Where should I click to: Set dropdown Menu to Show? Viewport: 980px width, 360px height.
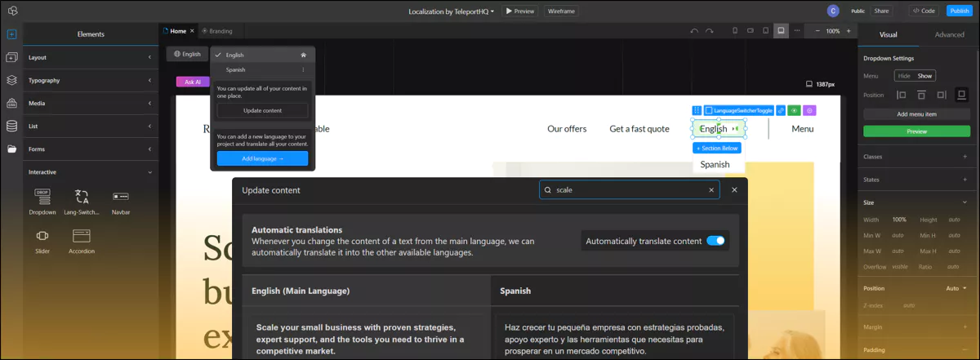click(x=924, y=76)
